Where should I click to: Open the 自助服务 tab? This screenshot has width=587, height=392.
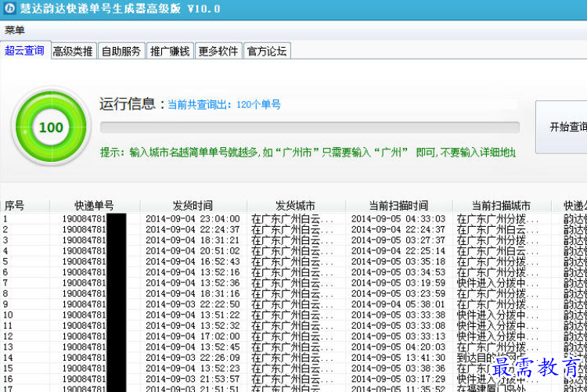point(121,51)
